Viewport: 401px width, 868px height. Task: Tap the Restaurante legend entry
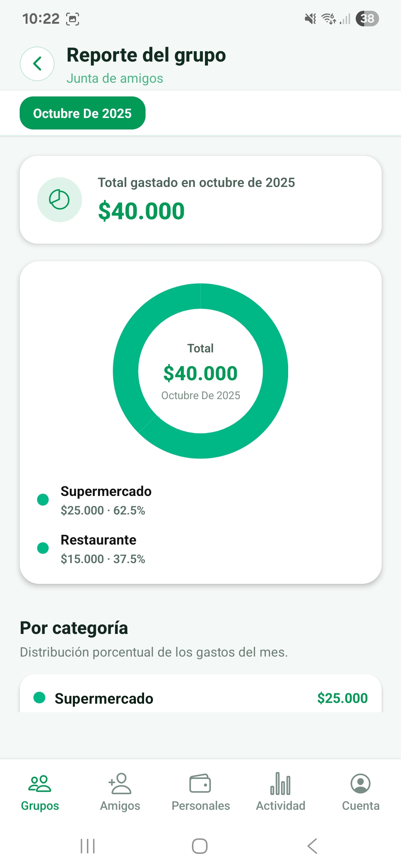(99, 549)
